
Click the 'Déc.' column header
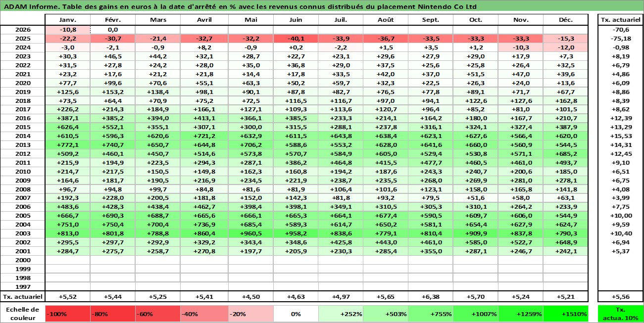click(565, 20)
